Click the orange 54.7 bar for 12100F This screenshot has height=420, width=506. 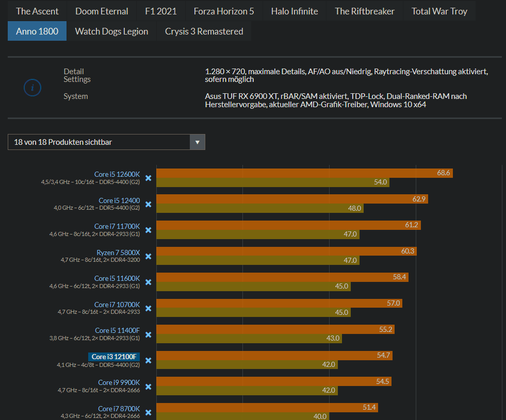click(x=274, y=356)
